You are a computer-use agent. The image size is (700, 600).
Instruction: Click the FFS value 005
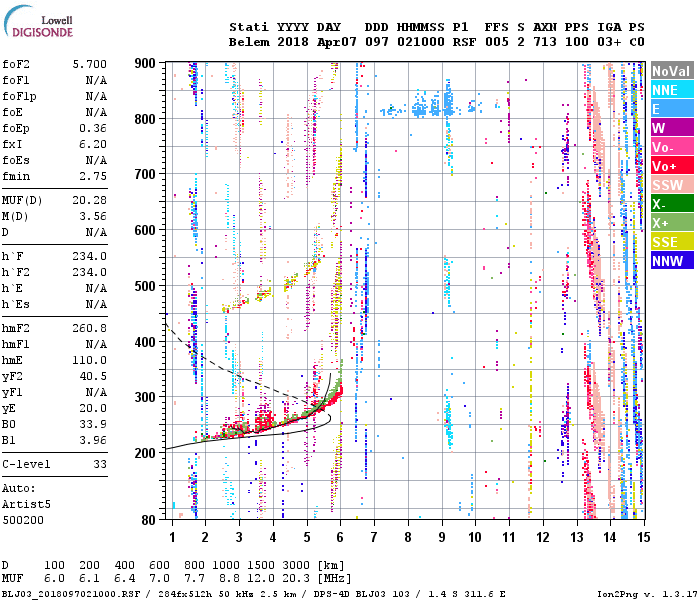click(496, 42)
